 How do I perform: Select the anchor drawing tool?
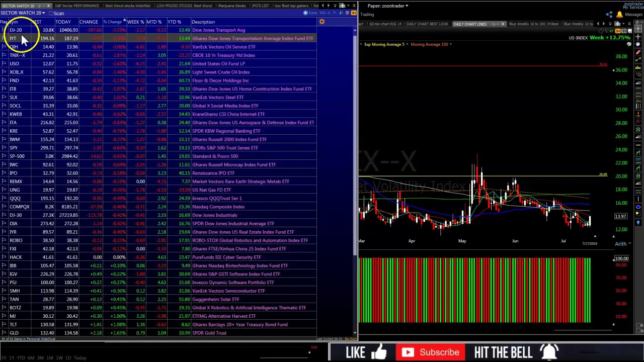pyautogui.click(x=638, y=114)
